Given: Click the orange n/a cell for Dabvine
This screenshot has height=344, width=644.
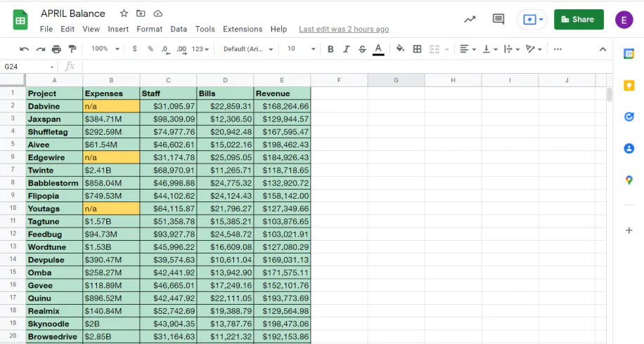Looking at the screenshot, I should coord(111,106).
